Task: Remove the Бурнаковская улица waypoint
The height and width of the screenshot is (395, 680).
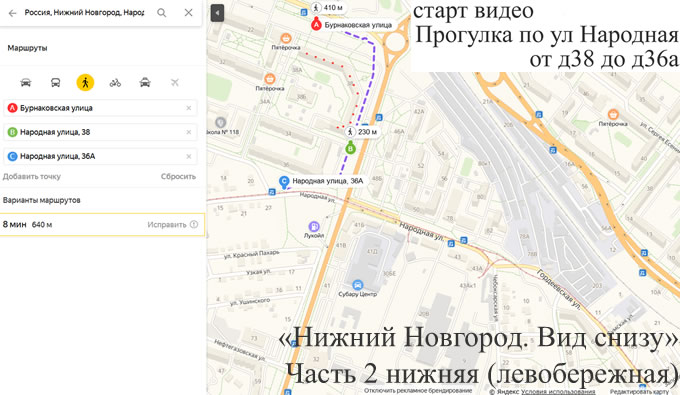Action: tap(189, 108)
